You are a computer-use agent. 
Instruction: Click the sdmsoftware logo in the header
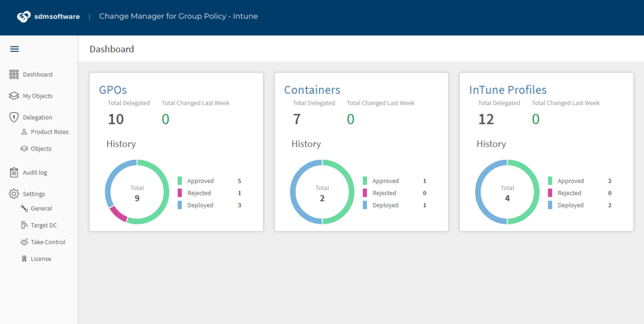48,16
